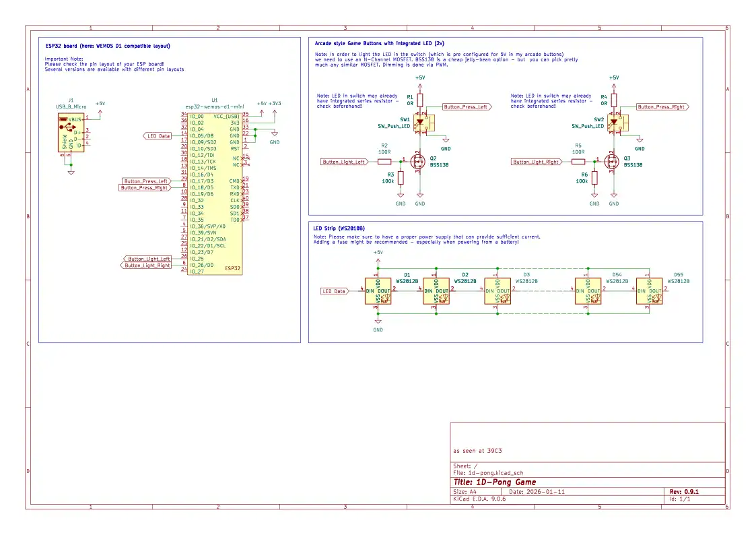Click the Button_Press_Right label near R4
This screenshot has width=756, height=535.
pyautogui.click(x=661, y=107)
